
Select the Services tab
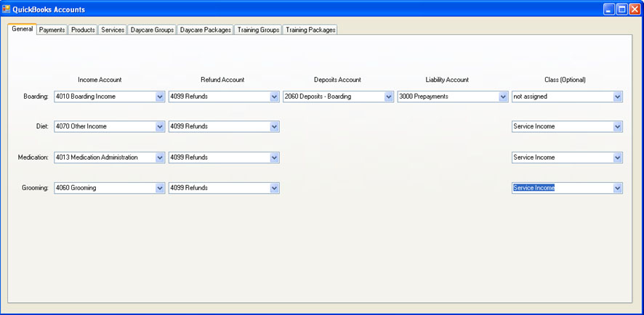coord(113,30)
